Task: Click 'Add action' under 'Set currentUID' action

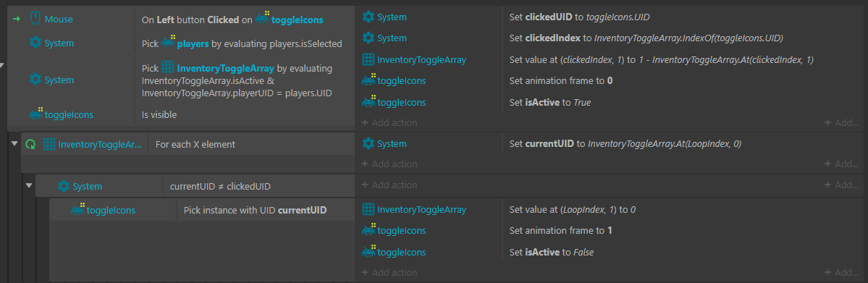Action: tap(389, 164)
